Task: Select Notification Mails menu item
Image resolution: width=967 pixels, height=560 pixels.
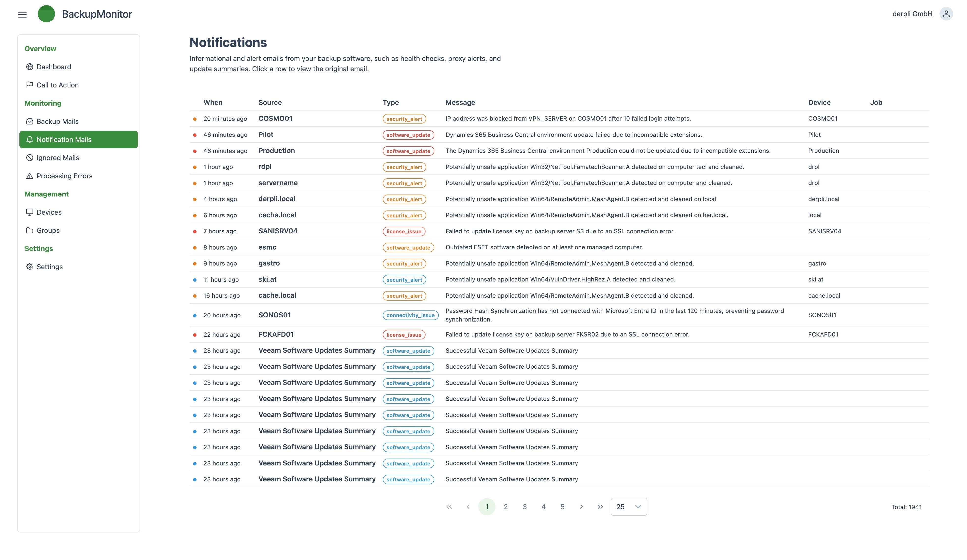Action: (x=79, y=139)
